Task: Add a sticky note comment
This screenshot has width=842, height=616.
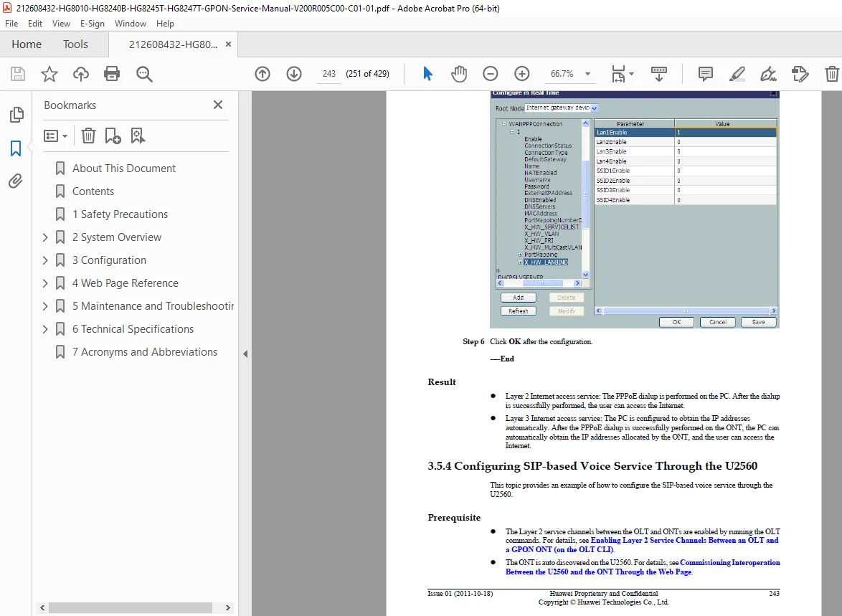Action: coord(705,74)
